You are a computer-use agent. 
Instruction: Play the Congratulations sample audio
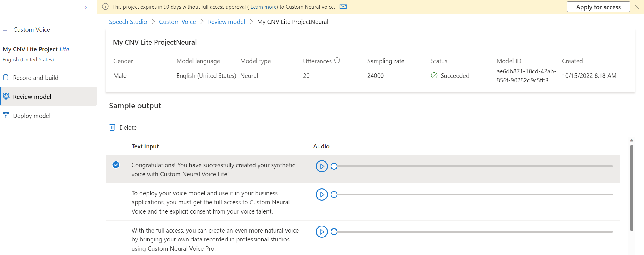click(322, 166)
